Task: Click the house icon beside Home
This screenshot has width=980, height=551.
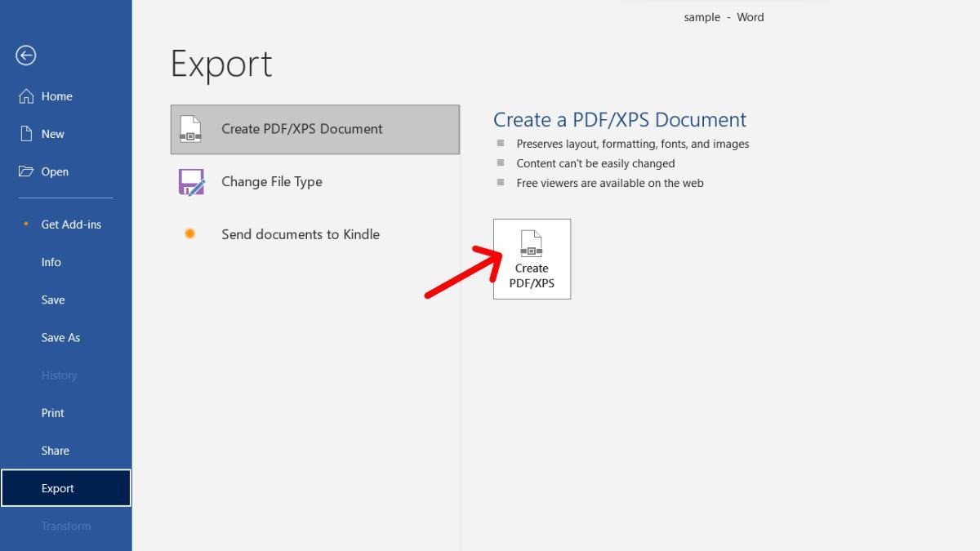Action: click(26, 96)
